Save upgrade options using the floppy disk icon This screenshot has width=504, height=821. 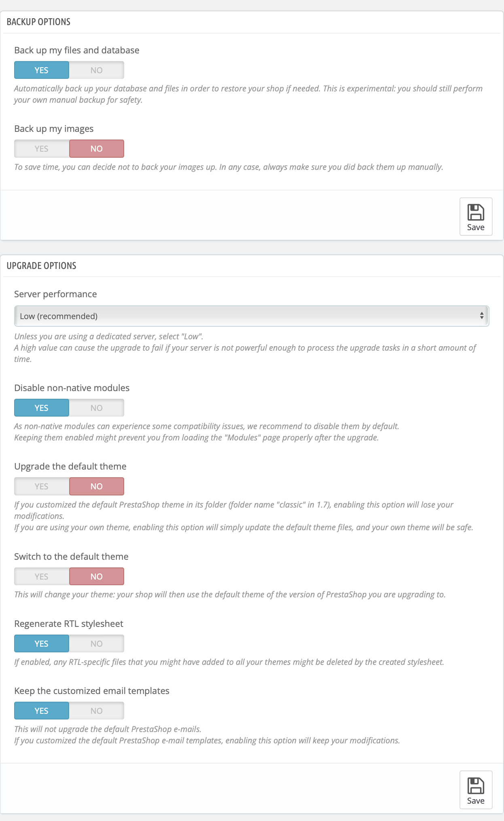point(476,789)
